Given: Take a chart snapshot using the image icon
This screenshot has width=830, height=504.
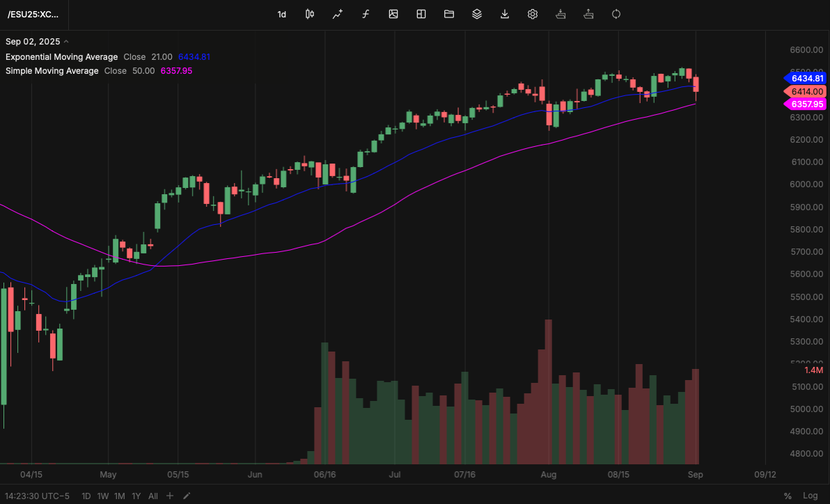Looking at the screenshot, I should tap(393, 14).
